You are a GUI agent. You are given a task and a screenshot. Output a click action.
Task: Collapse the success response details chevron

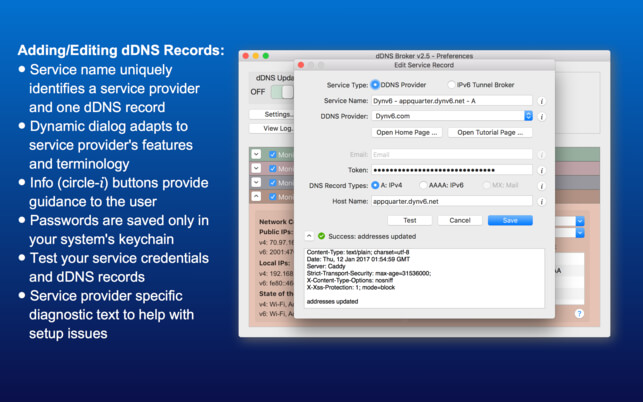[309, 236]
